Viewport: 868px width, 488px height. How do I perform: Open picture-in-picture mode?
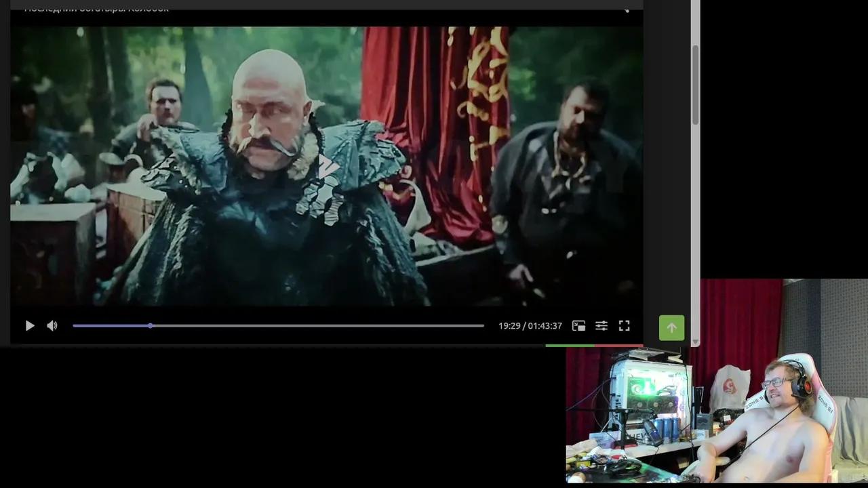[x=578, y=326]
